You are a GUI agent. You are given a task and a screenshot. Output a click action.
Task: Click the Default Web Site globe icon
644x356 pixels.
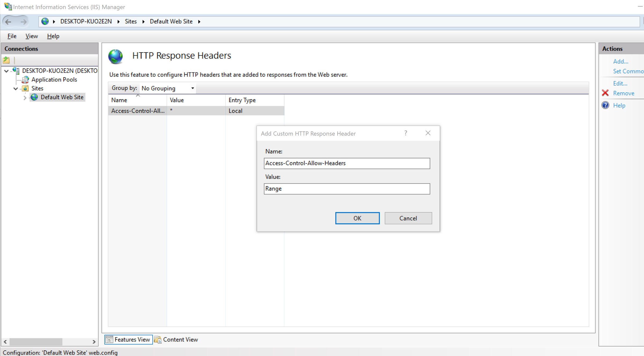click(34, 97)
